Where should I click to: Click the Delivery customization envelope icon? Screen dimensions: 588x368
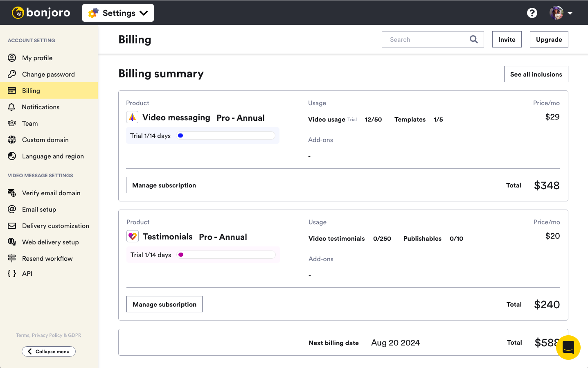tap(12, 226)
